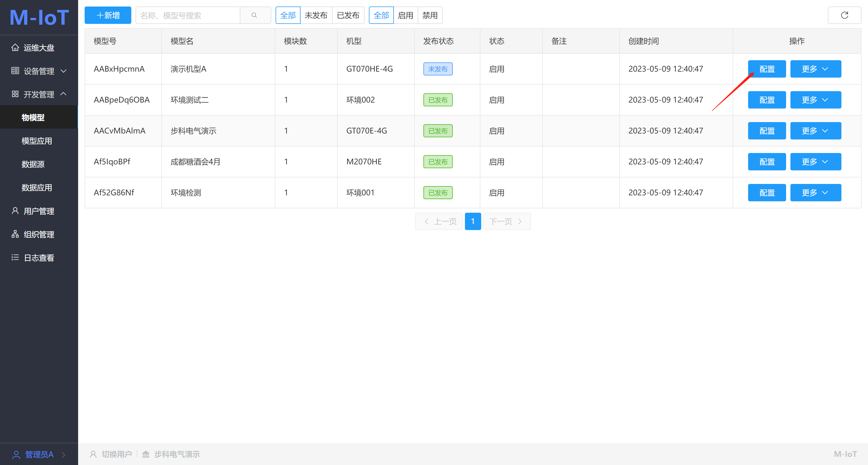Viewport: 868px width, 465px height.
Task: Open 更多 dropdown for AABxHpcmnA
Action: (x=815, y=69)
